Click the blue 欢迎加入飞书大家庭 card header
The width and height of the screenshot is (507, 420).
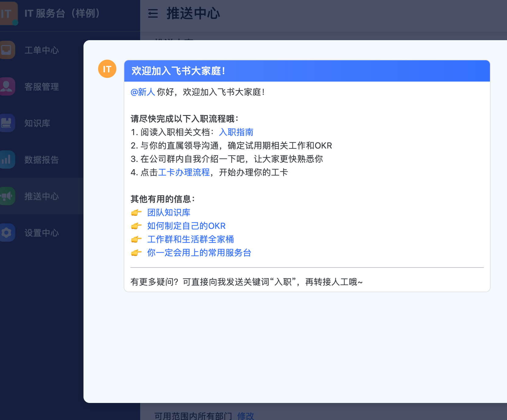point(307,71)
